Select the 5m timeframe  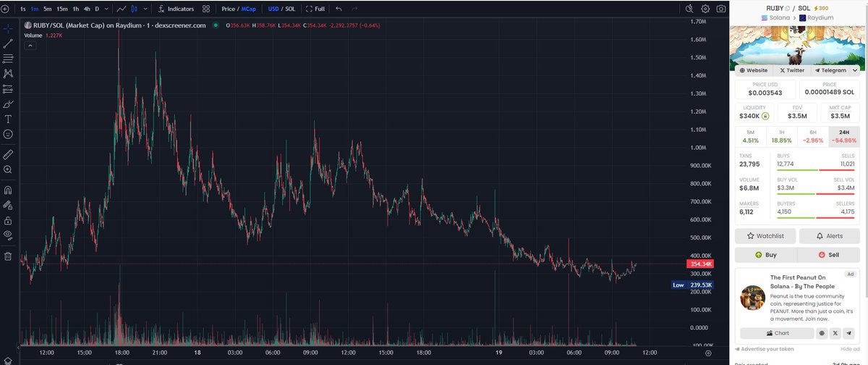pyautogui.click(x=48, y=9)
